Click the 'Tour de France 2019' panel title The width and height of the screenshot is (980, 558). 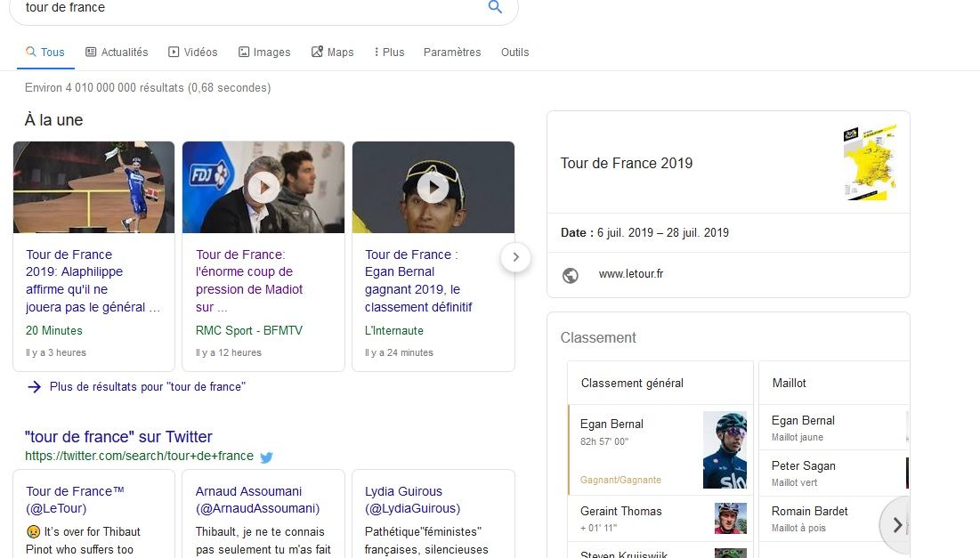[627, 163]
